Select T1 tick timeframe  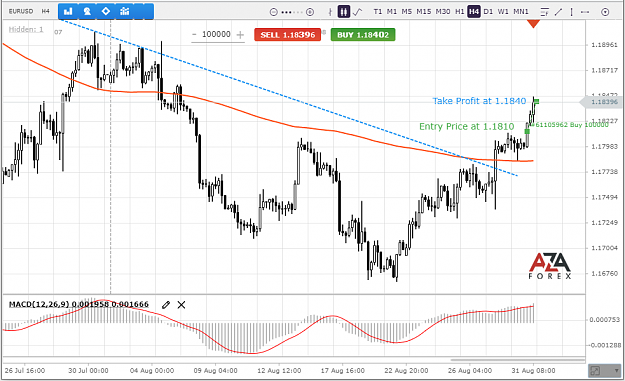click(x=377, y=12)
